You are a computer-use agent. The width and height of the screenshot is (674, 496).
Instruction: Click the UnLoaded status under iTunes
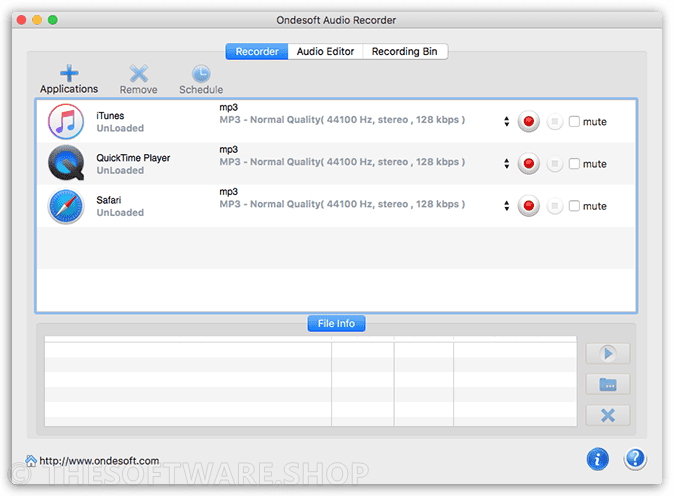tap(120, 128)
